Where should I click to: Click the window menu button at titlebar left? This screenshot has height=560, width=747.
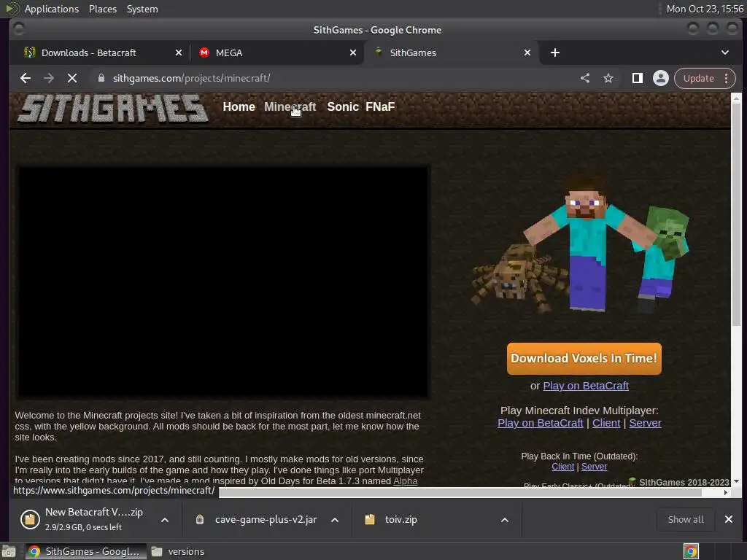[18, 29]
